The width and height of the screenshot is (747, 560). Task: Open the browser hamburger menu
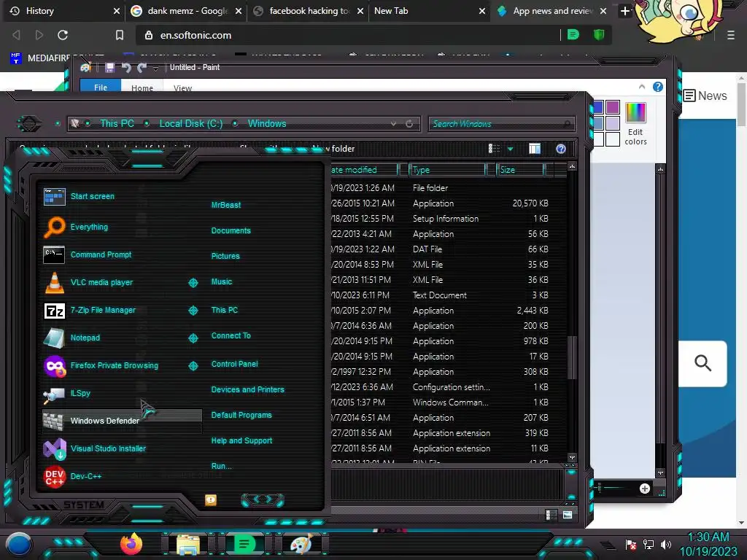731,35
